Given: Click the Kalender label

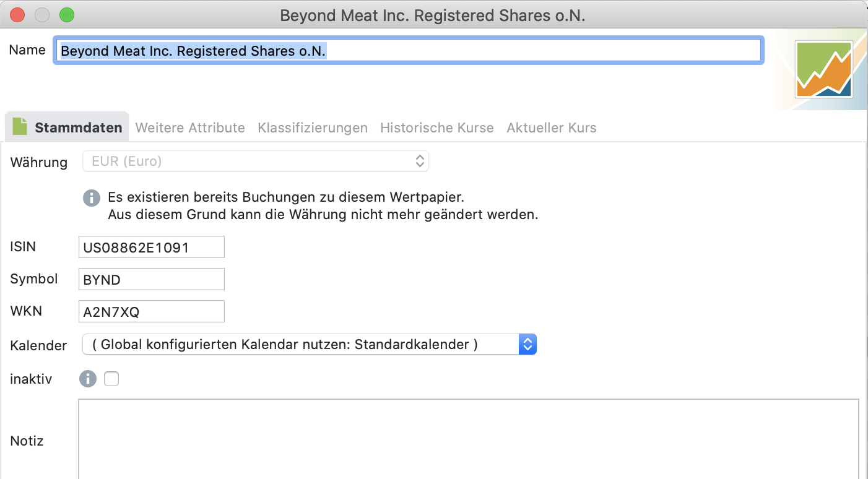Looking at the screenshot, I should point(38,345).
